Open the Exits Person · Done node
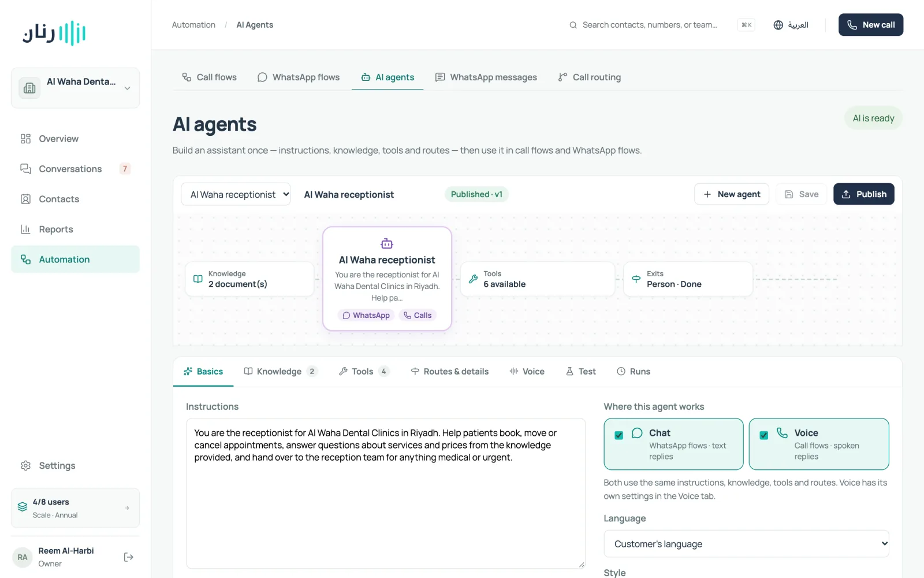Viewport: 924px width, 578px height. [688, 279]
